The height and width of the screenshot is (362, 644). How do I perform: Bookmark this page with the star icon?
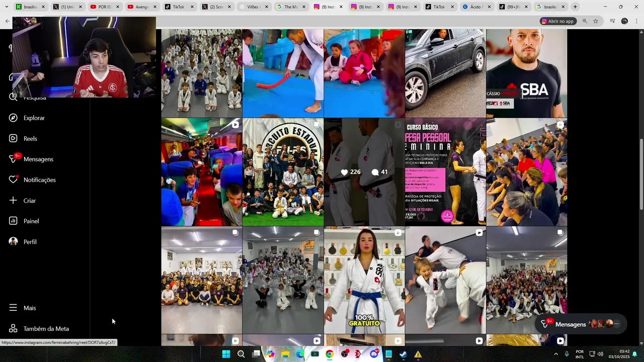click(x=596, y=21)
